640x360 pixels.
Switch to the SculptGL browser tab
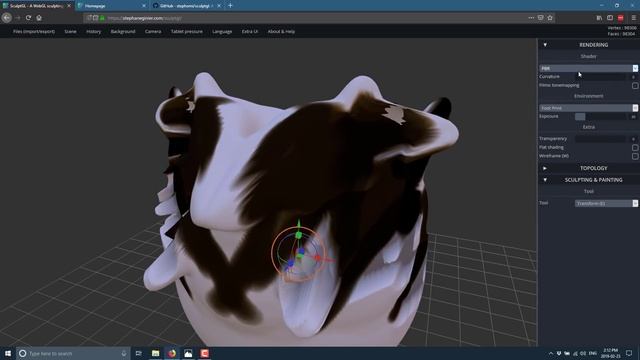coord(35,6)
